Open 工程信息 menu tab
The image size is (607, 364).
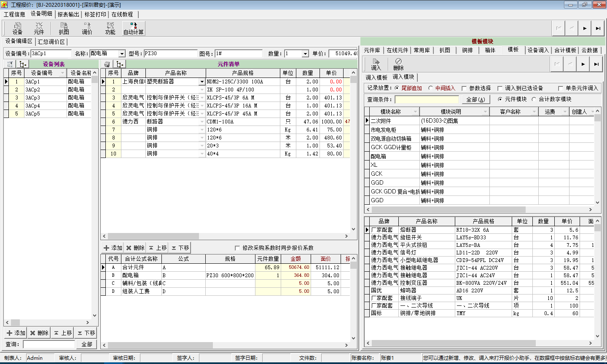tap(14, 14)
